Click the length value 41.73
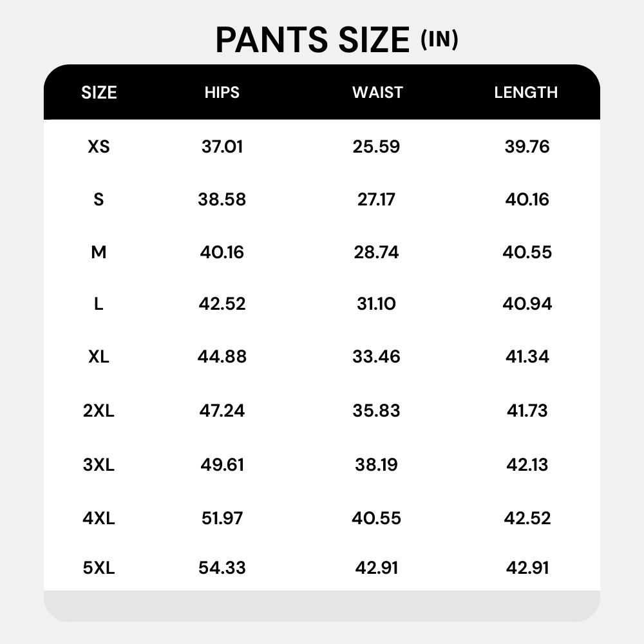This screenshot has height=644, width=644. click(x=527, y=411)
